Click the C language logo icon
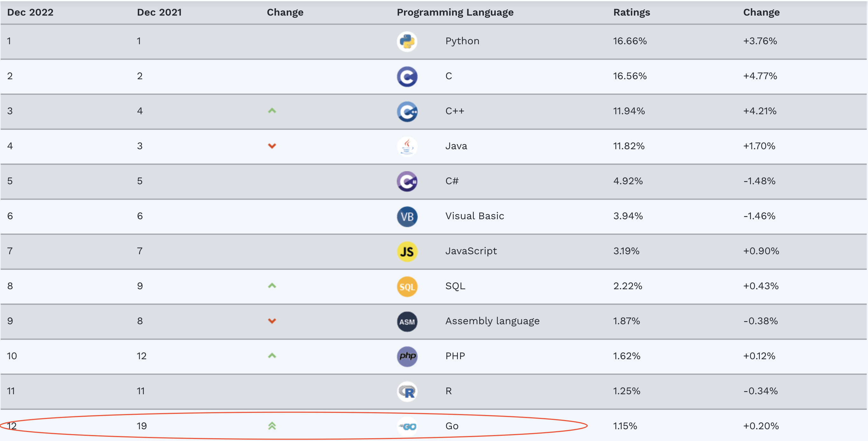Screen dimensions: 868x441 (407, 76)
